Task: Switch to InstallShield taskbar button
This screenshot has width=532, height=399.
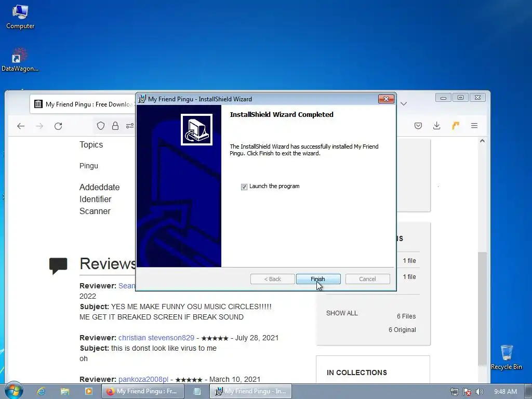Action: (x=251, y=391)
